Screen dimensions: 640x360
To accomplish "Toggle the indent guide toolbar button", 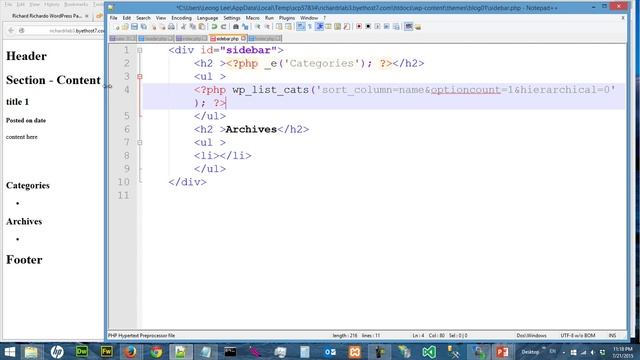I will pyautogui.click(x=319, y=27).
